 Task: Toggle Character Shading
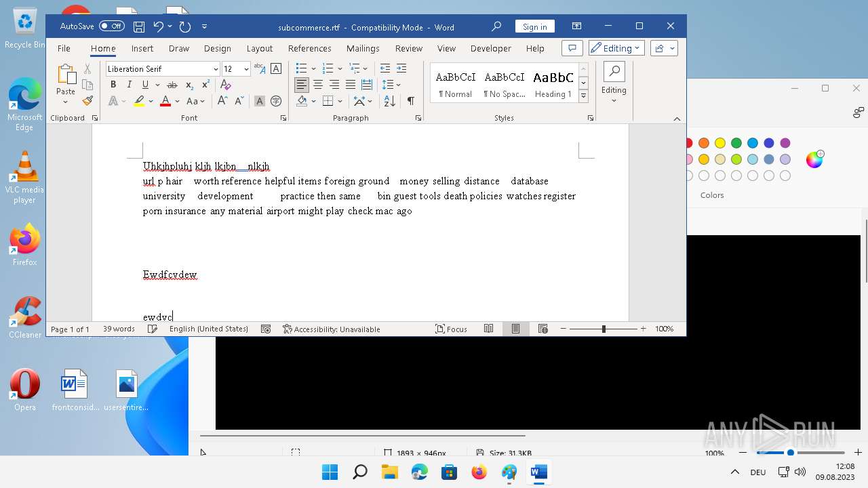point(259,101)
